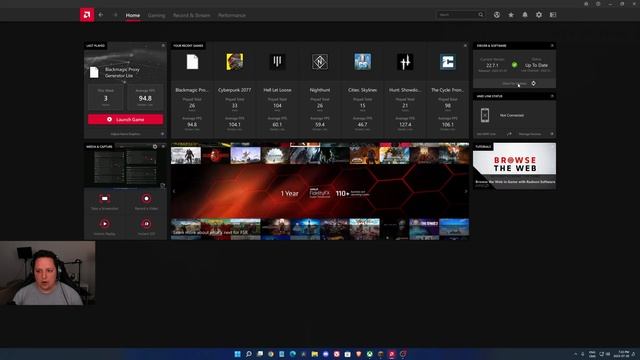This screenshot has height=360, width=640.
Task: Open the FidelityFX 1 Year banner
Action: click(x=320, y=191)
